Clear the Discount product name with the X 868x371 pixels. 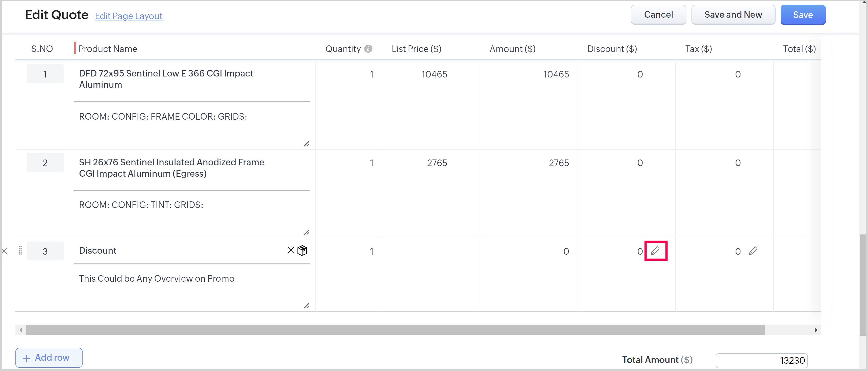[x=290, y=250]
